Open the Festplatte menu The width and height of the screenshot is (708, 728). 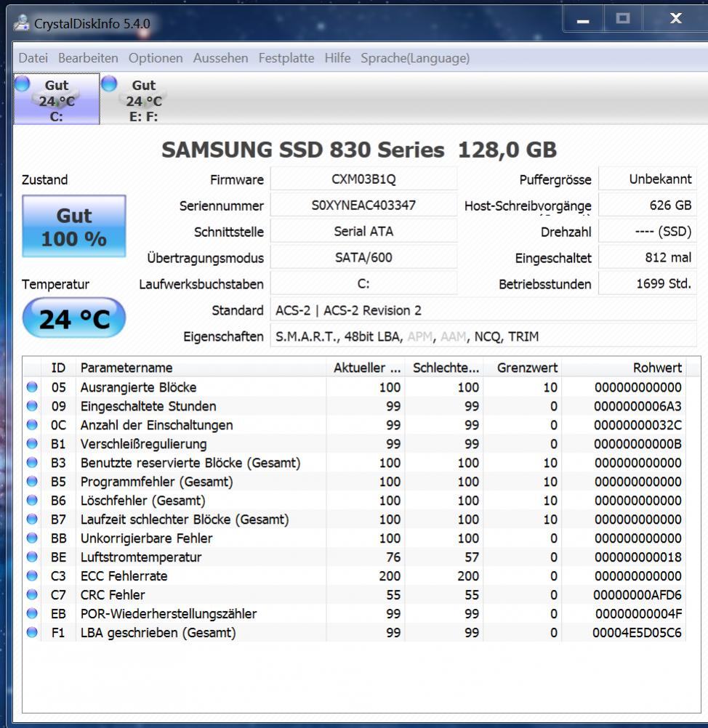(x=286, y=58)
